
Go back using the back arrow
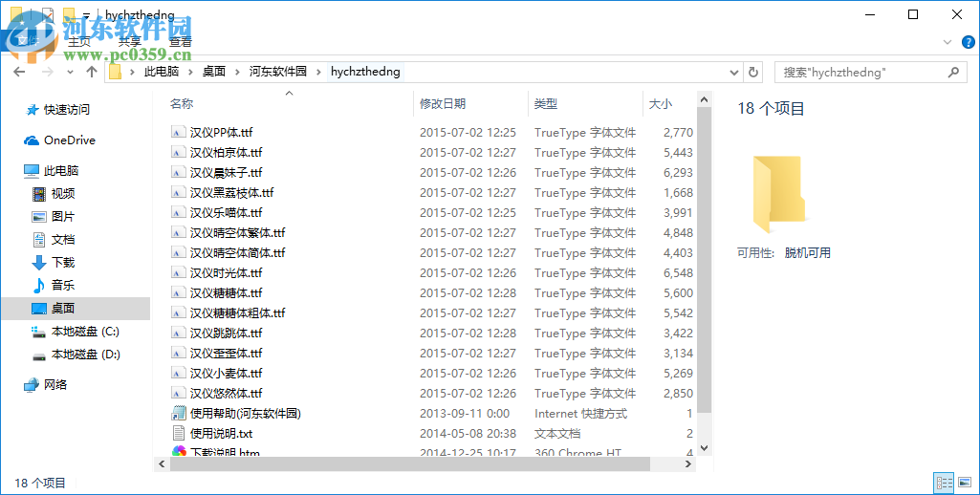tap(19, 72)
